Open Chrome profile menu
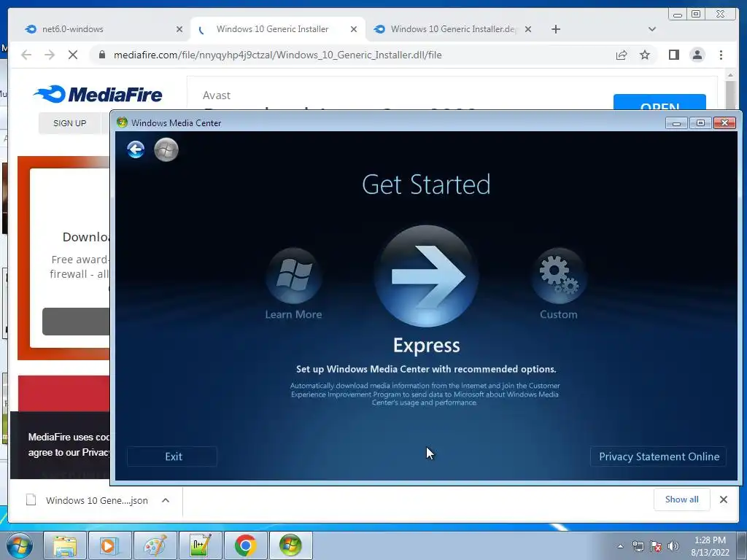 click(x=697, y=55)
